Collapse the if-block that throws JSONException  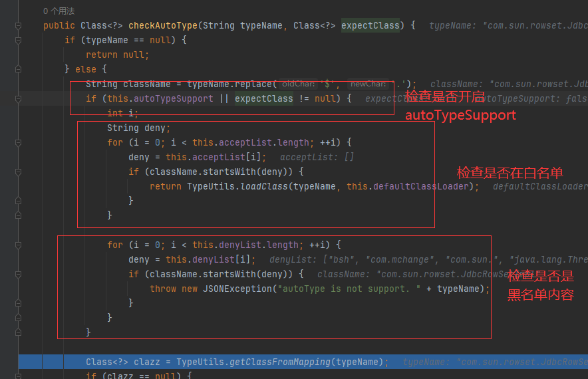tap(19, 275)
